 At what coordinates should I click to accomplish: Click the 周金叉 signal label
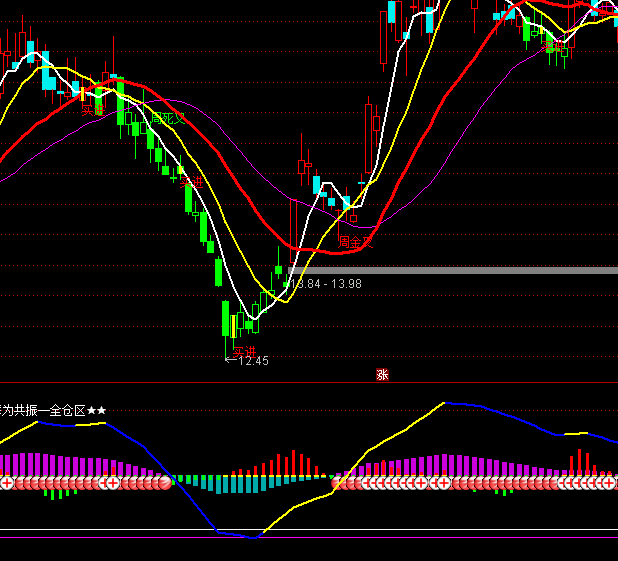pyautogui.click(x=355, y=242)
